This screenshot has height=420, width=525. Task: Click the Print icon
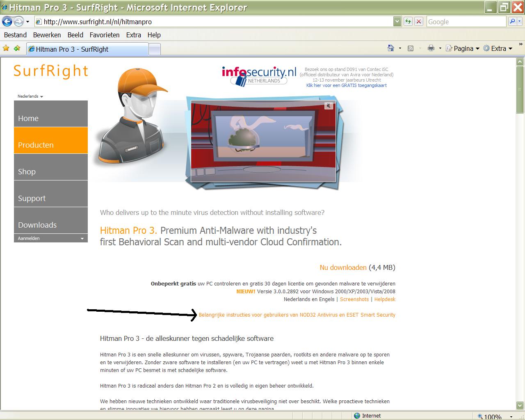pos(431,48)
